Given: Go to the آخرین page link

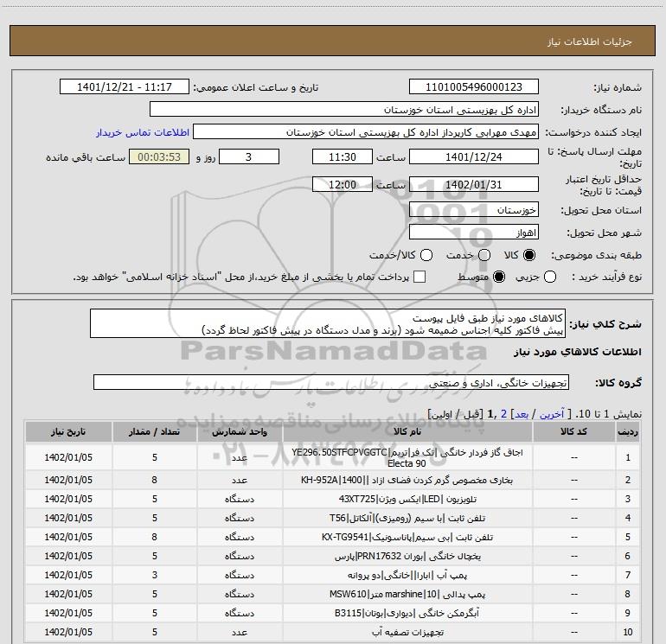Looking at the screenshot, I should pos(552,414).
